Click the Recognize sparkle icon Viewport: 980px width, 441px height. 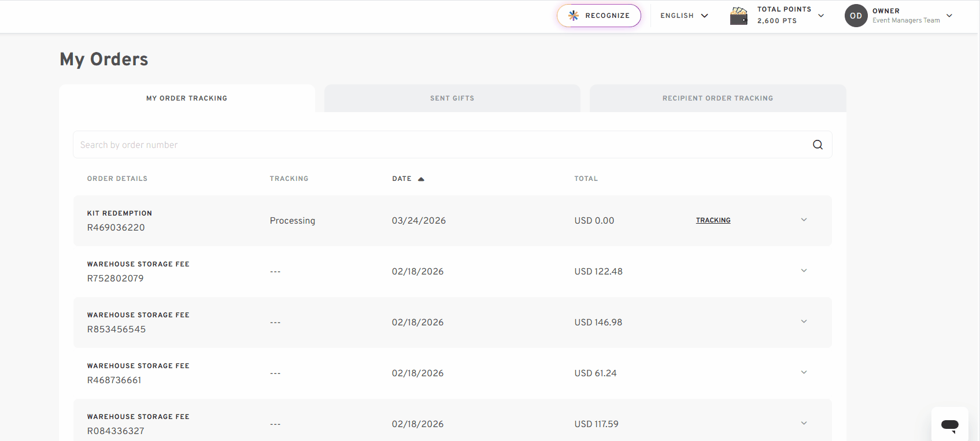pyautogui.click(x=574, y=16)
